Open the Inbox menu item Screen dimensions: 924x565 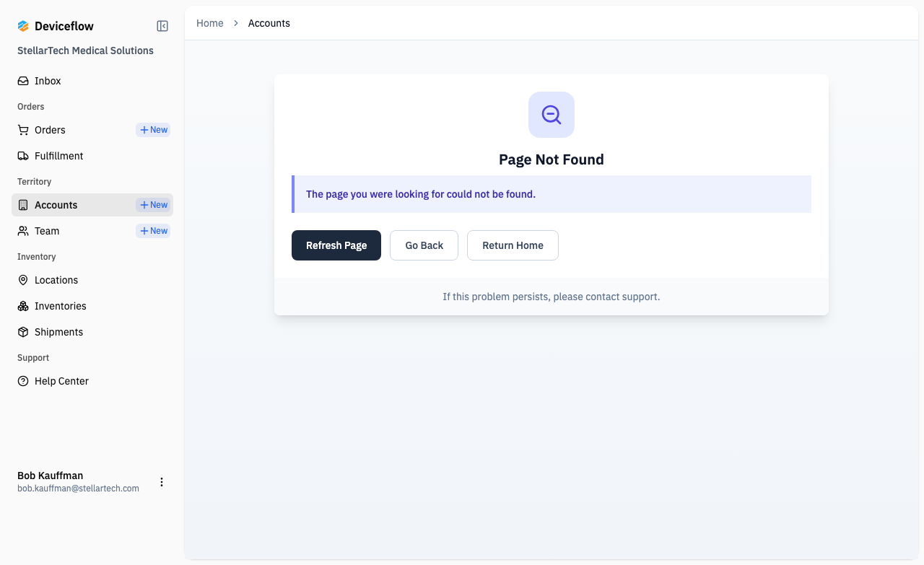[92, 81]
